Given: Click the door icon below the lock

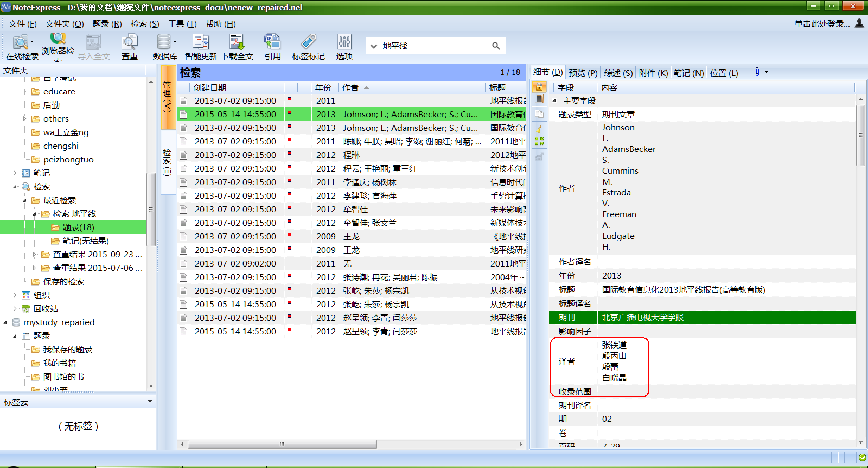Looking at the screenshot, I should (539, 99).
